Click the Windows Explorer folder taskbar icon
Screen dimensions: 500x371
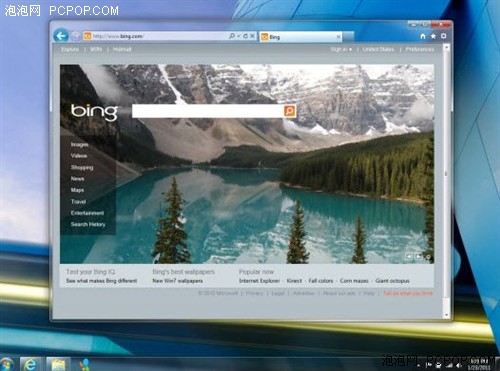[58, 364]
